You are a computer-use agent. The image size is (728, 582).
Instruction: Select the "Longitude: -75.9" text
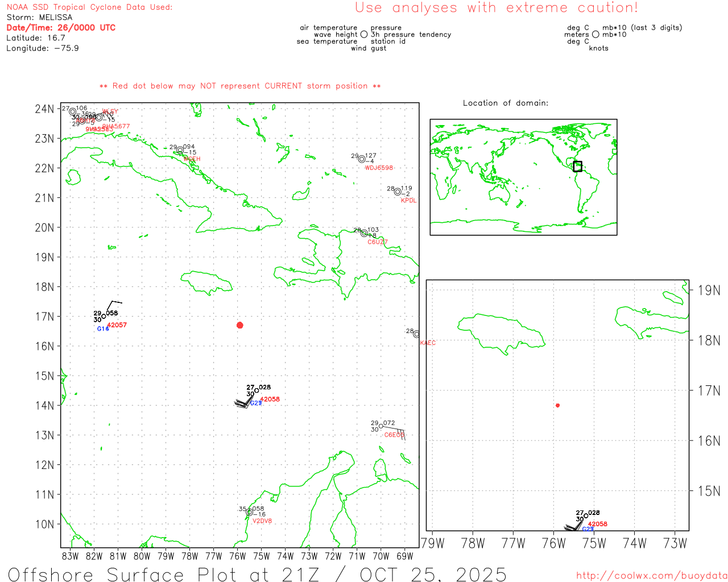pyautogui.click(x=43, y=48)
